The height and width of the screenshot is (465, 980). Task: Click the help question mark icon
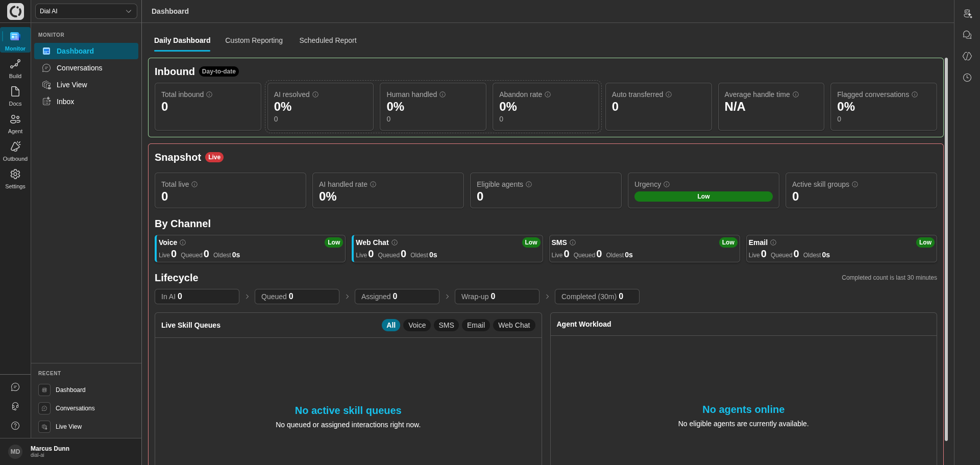[15, 426]
